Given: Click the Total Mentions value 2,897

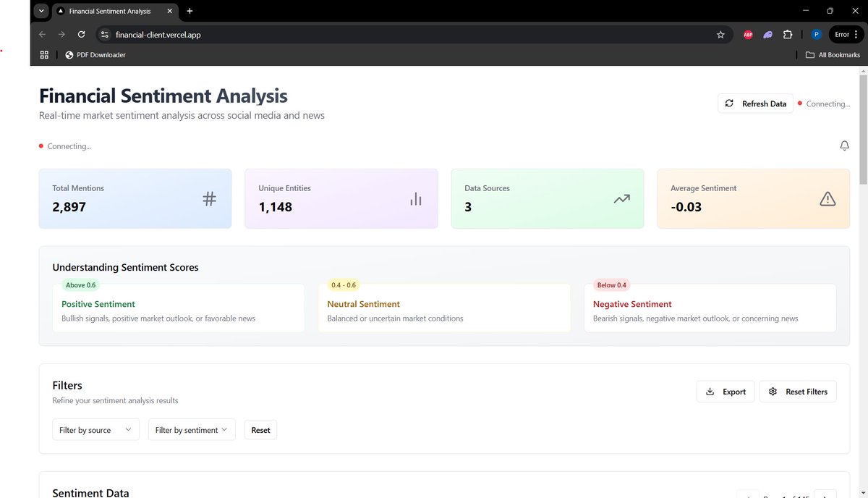Looking at the screenshot, I should point(69,207).
